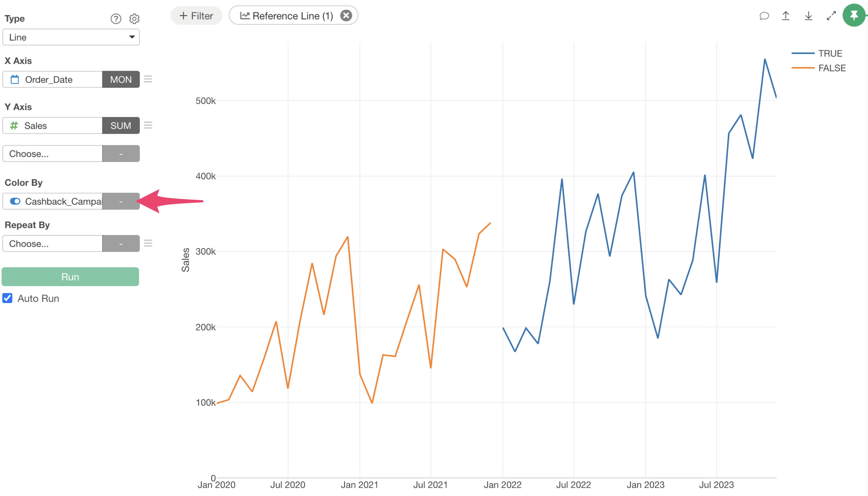Open chart settings gear icon
This screenshot has height=496, width=868.
coord(134,19)
